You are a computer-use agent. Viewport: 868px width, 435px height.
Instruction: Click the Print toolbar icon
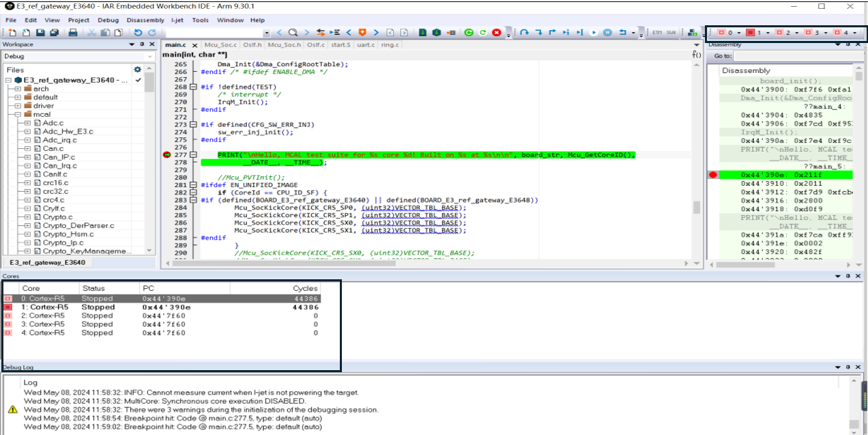click(x=73, y=33)
